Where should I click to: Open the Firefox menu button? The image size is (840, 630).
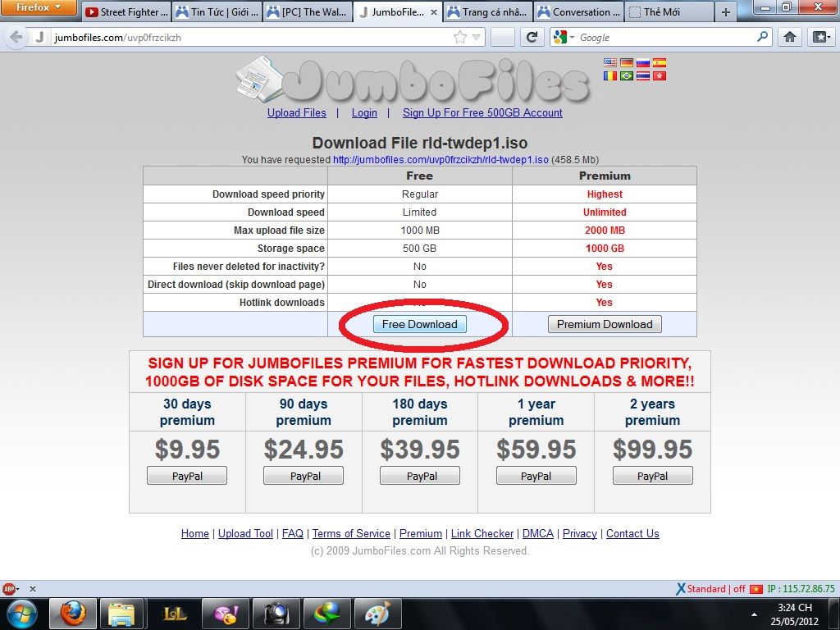click(x=39, y=7)
